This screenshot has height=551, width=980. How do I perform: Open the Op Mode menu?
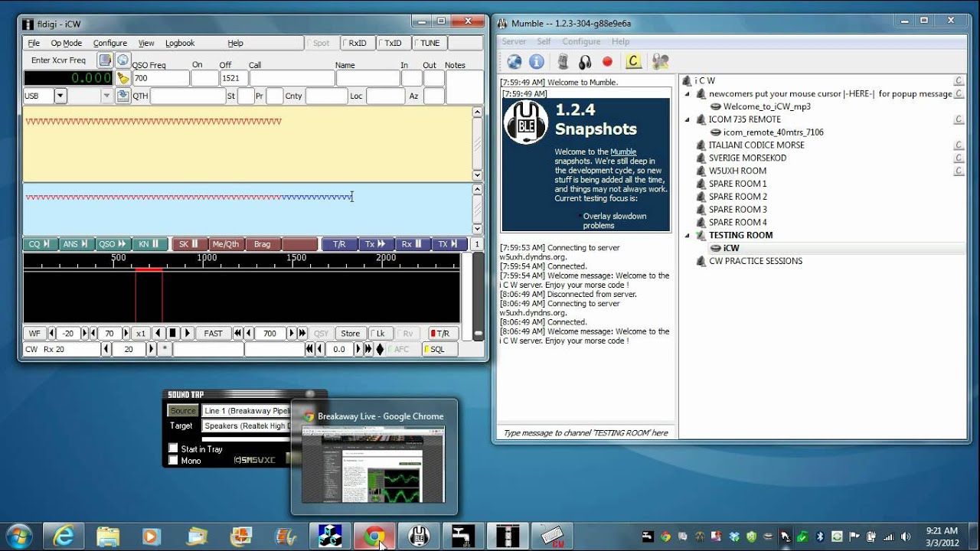(x=66, y=44)
